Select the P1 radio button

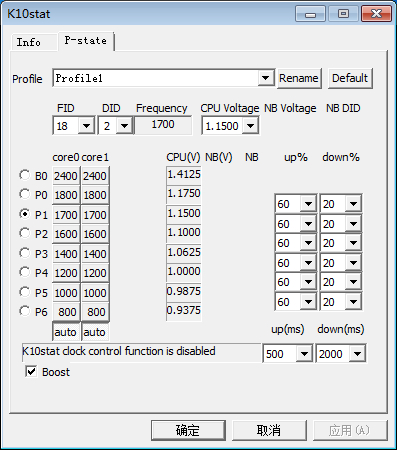click(24, 214)
